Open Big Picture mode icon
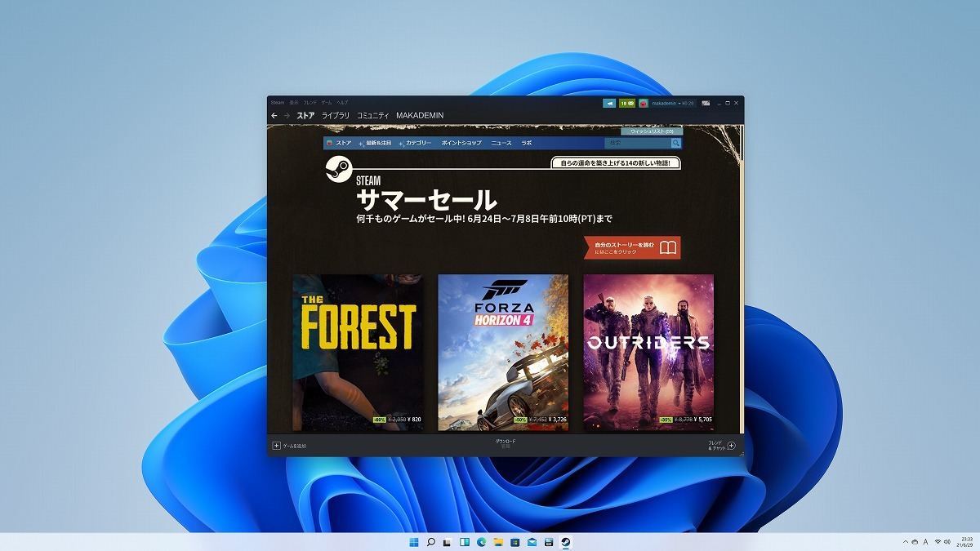This screenshot has width=980, height=551. [706, 103]
